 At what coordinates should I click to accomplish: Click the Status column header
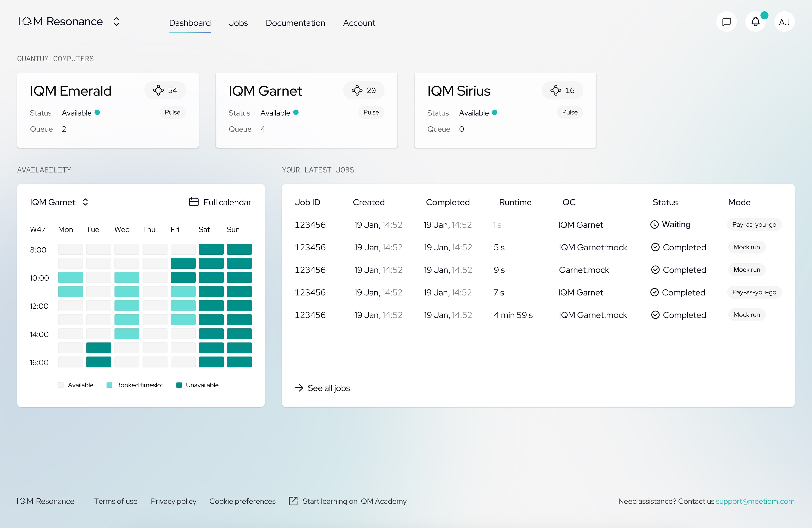665,202
